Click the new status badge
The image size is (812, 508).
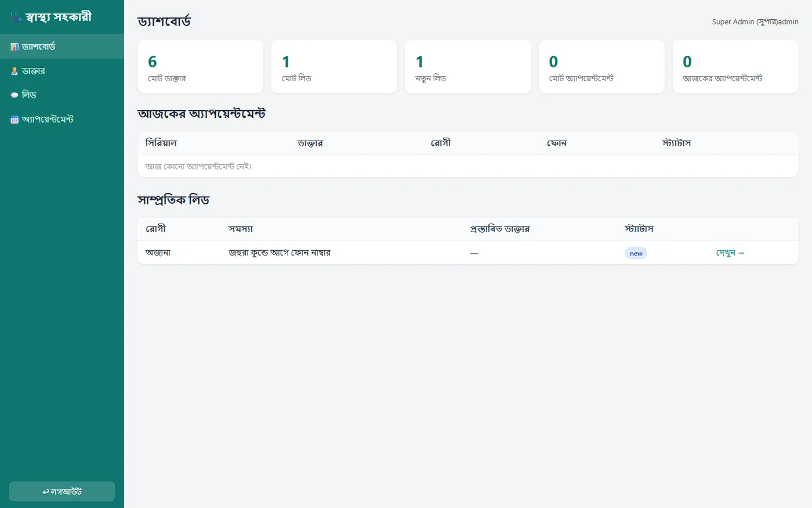pos(636,253)
